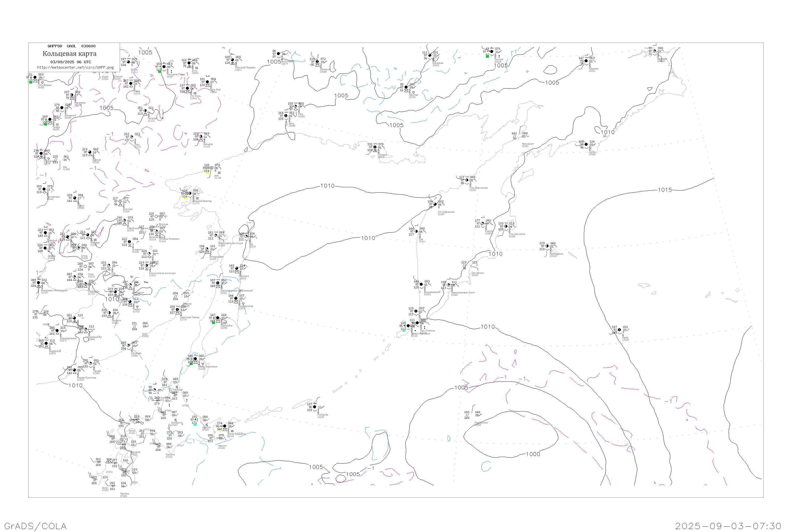Click the Токо station circle symbol
The height and width of the screenshot is (532, 798).
click(131, 137)
